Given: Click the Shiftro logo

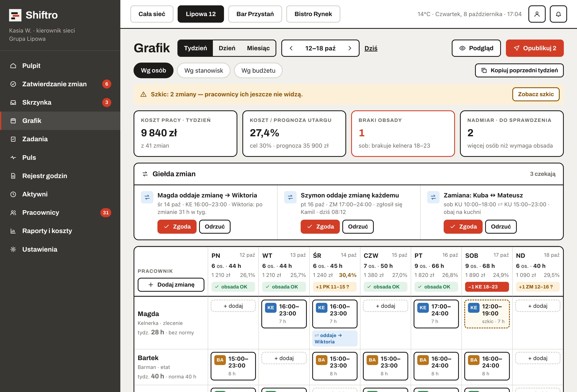Looking at the screenshot, I should pos(33,15).
